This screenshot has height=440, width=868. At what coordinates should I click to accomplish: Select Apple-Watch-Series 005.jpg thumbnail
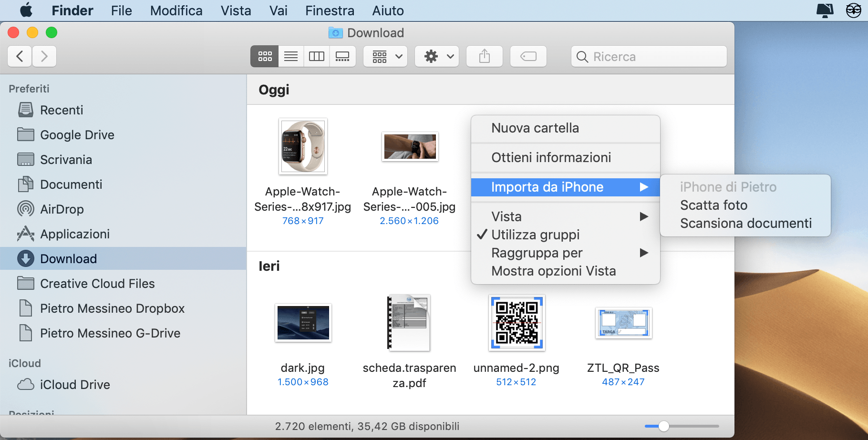(x=410, y=146)
